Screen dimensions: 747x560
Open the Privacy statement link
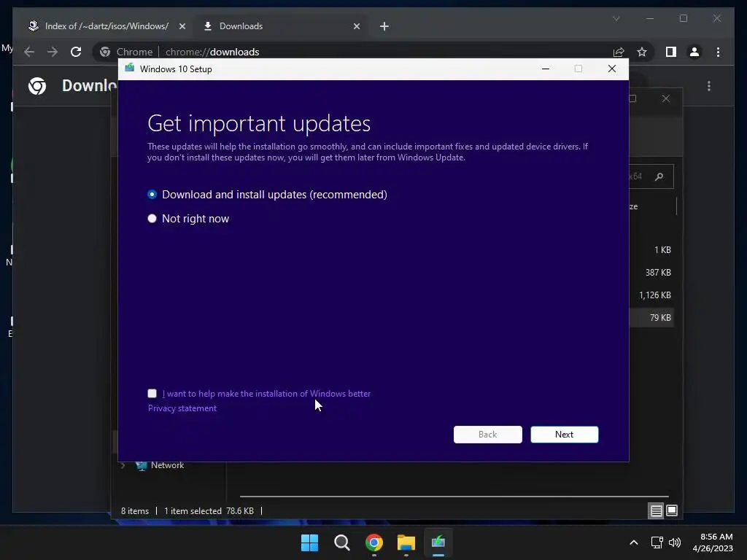(x=182, y=408)
